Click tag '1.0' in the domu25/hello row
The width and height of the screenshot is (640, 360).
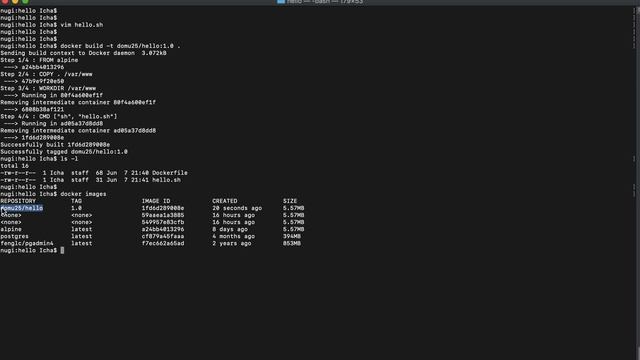point(76,208)
